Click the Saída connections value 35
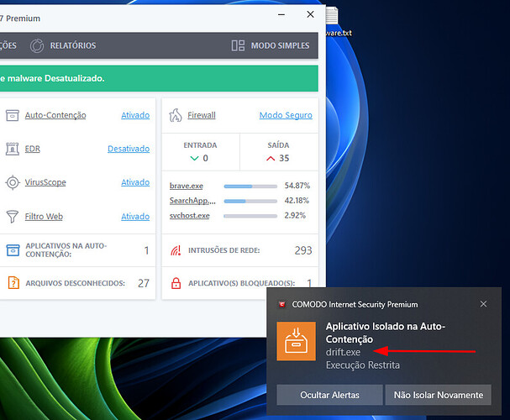This screenshot has width=510, height=420. click(x=284, y=158)
